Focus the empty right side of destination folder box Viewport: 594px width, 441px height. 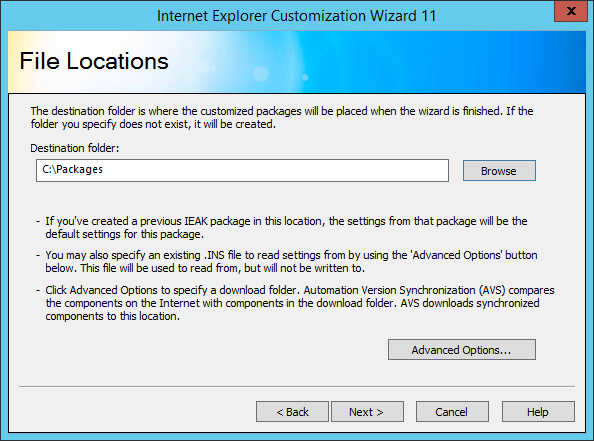(303, 170)
